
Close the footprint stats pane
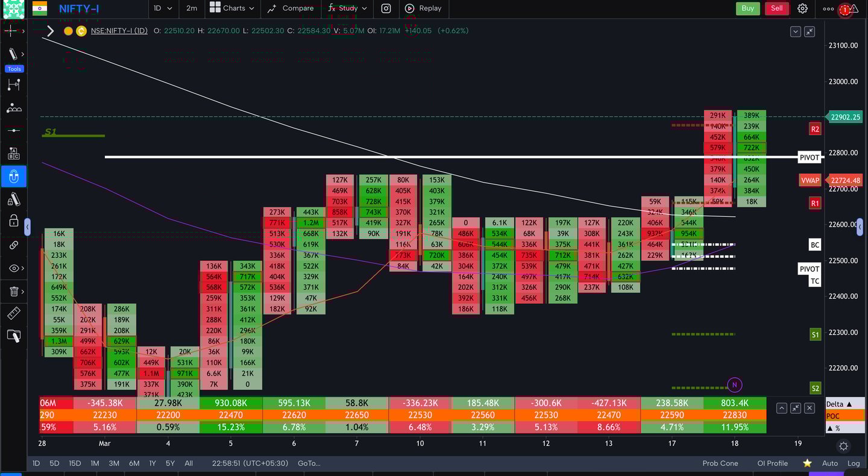tap(810, 408)
